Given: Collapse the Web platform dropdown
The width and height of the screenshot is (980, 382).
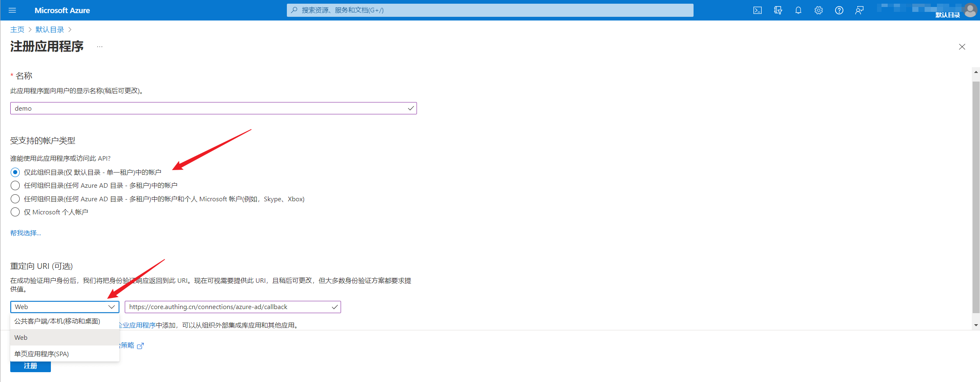Looking at the screenshot, I should (65, 307).
